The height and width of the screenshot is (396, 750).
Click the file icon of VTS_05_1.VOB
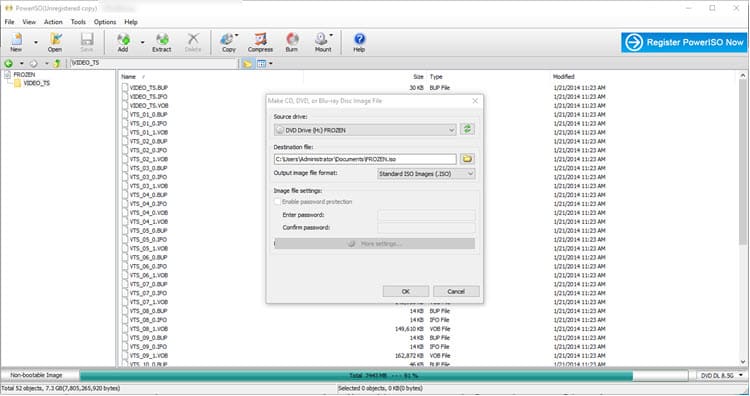[125, 249]
